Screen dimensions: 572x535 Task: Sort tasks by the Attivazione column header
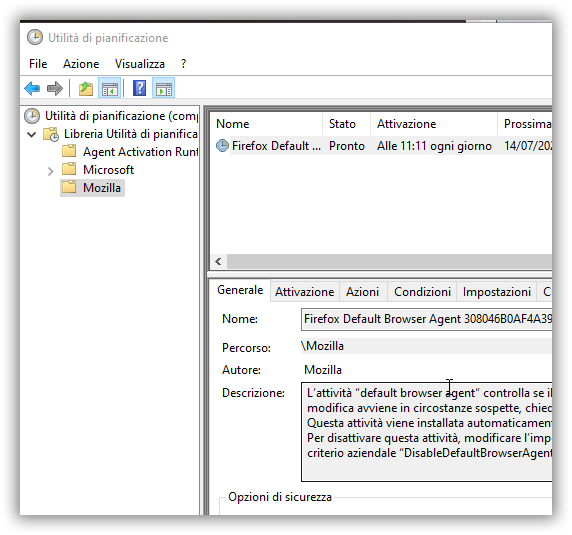tap(434, 124)
